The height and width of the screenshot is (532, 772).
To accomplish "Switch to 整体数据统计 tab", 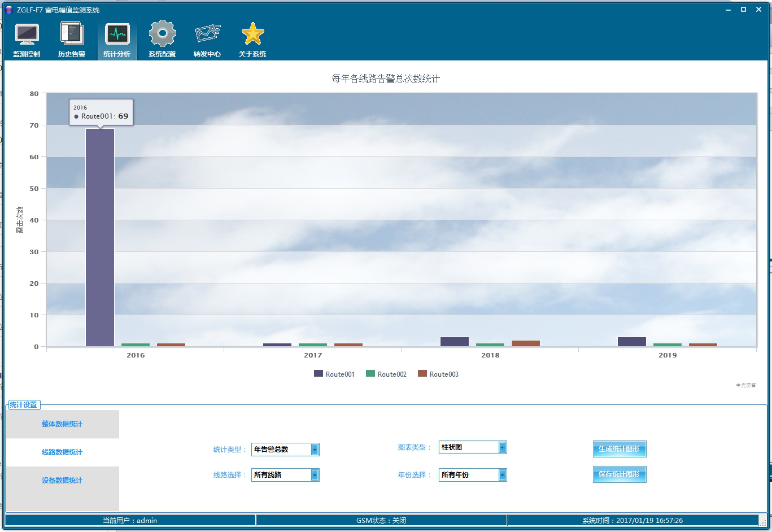I will pos(62,424).
